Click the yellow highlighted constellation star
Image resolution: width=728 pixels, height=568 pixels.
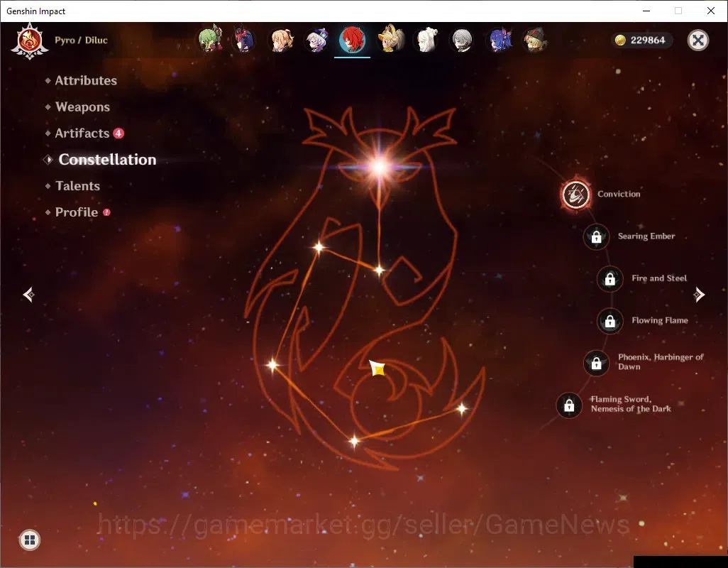point(378,368)
